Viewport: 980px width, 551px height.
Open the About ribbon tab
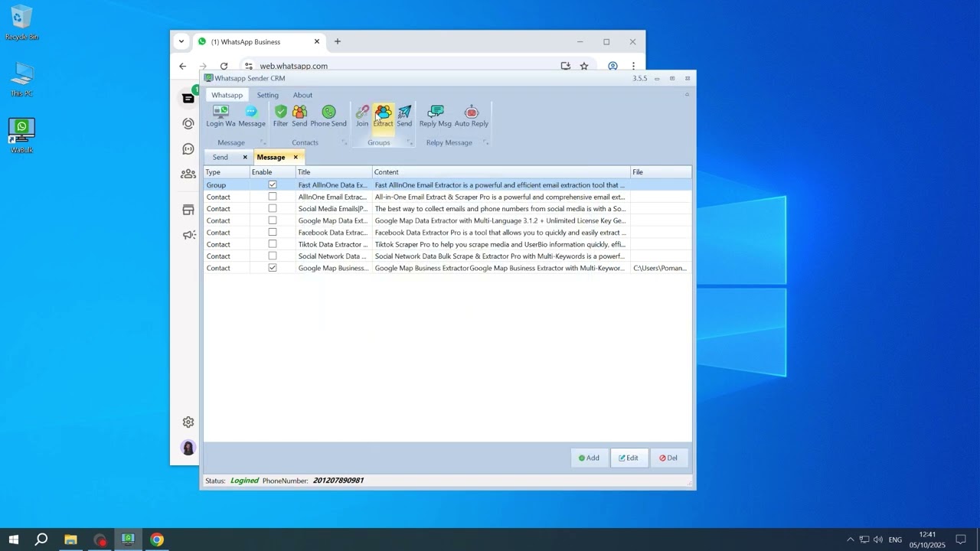coord(302,95)
